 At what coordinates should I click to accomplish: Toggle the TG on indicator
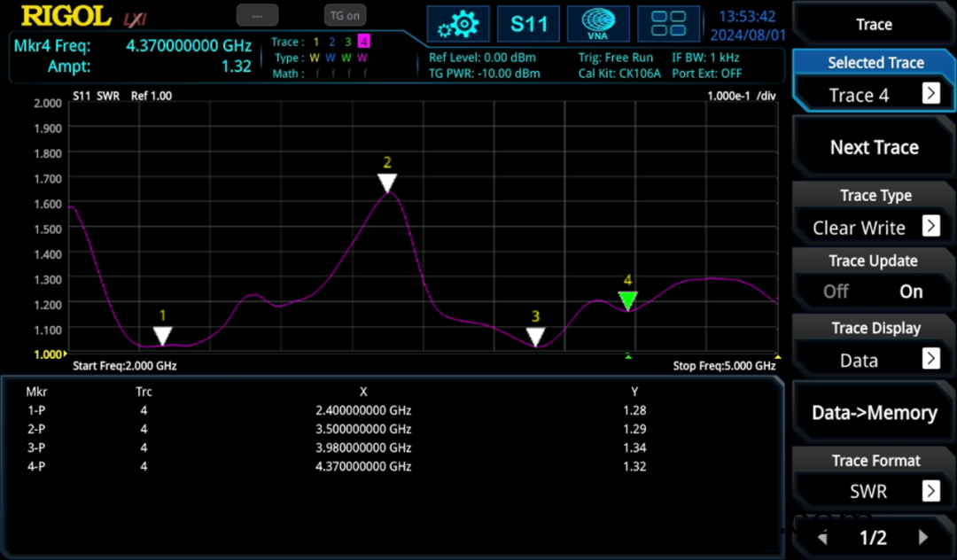(346, 16)
